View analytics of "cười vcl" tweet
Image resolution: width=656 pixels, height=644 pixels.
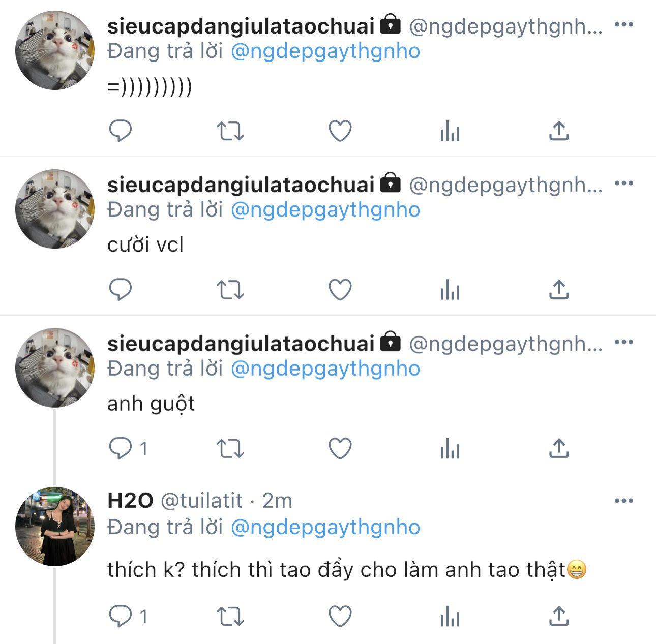coord(450,290)
